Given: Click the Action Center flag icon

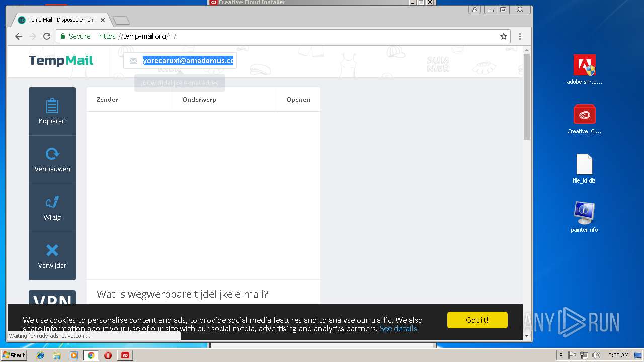Looking at the screenshot, I should [572, 355].
